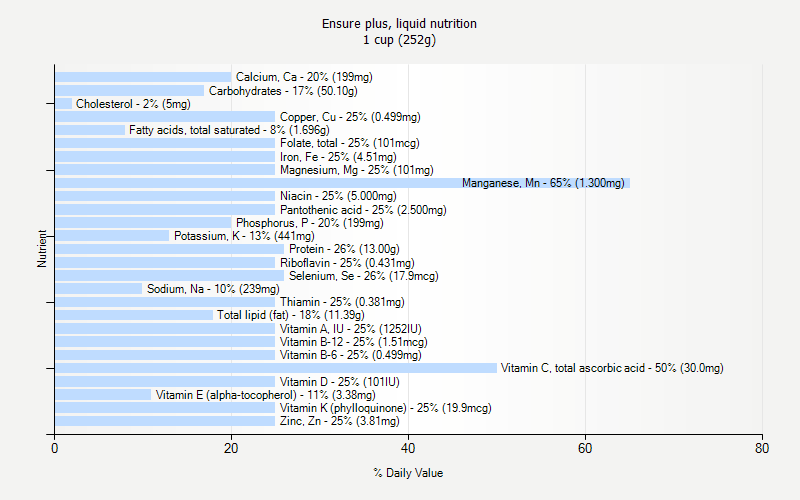Screen dimensions: 800x500
Task: Select the 'Manganese, Mn - 65% (1.300mg)' label
Action: [x=543, y=183]
